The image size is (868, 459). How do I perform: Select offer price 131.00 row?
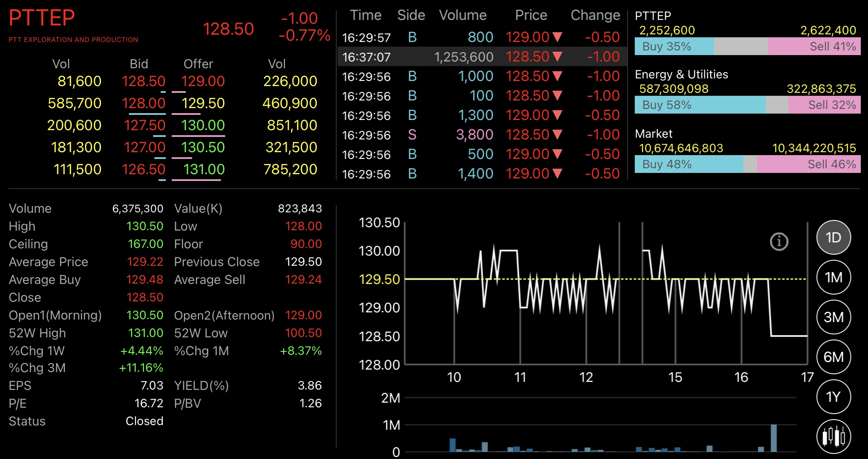(x=204, y=169)
